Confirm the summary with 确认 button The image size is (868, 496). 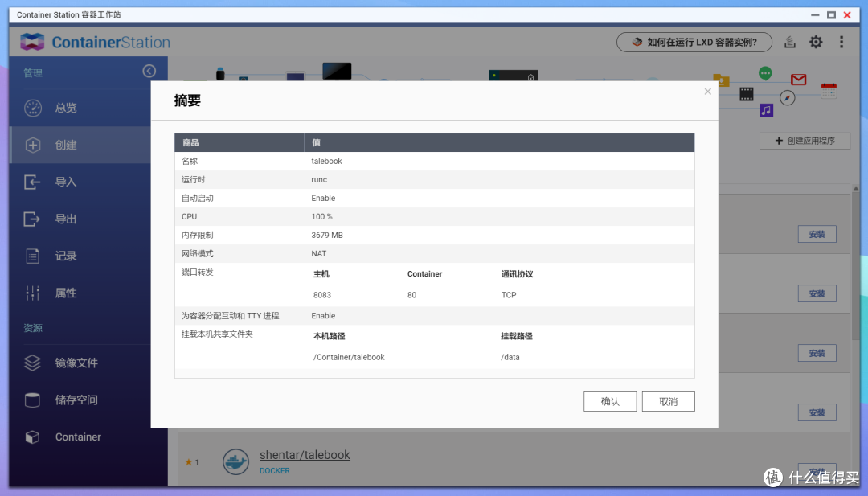click(x=610, y=401)
